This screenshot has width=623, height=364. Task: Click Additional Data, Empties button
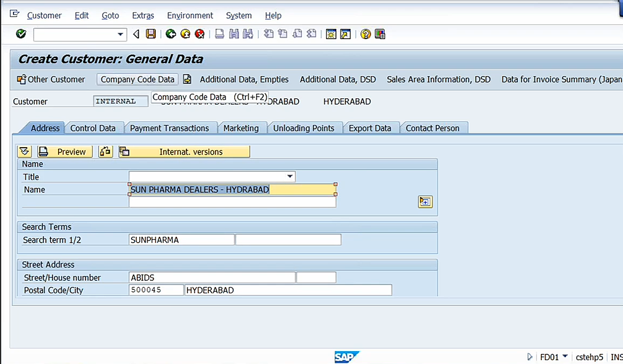pos(244,79)
